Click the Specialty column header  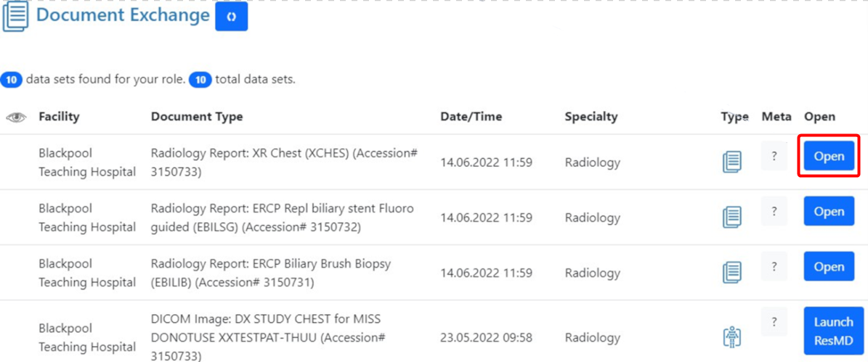(591, 117)
